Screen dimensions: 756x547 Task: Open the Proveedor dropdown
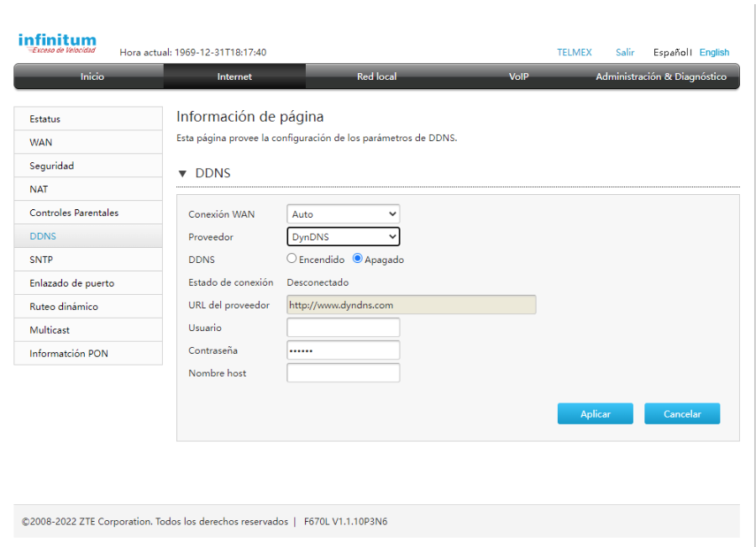tap(343, 237)
